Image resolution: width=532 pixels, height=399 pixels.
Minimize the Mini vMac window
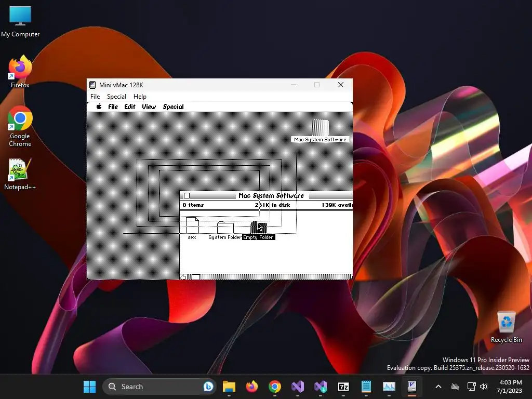tap(294, 85)
